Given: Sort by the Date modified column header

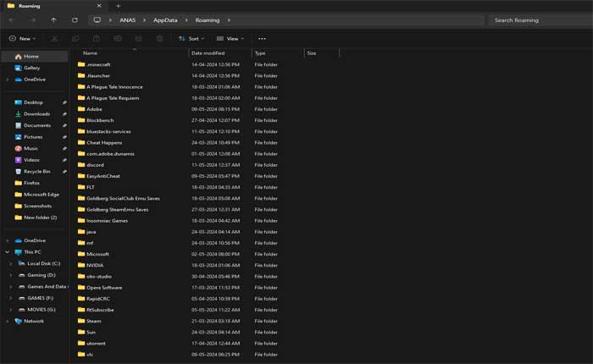Looking at the screenshot, I should coord(208,52).
